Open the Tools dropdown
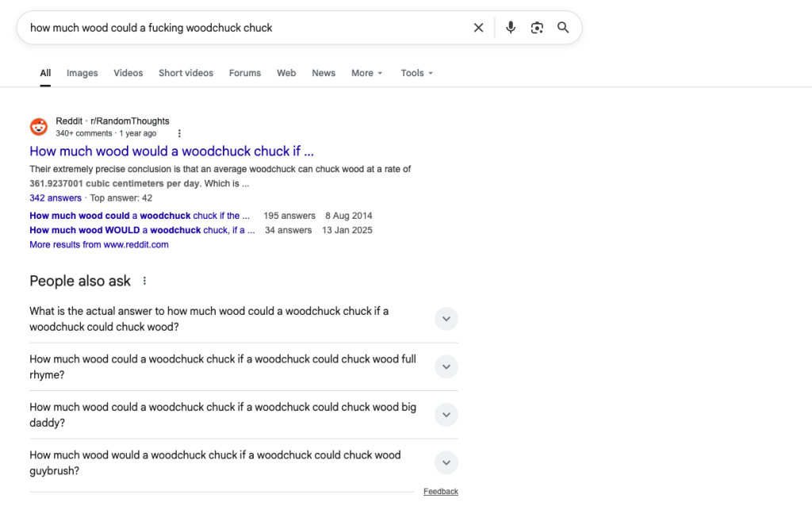 coord(416,73)
